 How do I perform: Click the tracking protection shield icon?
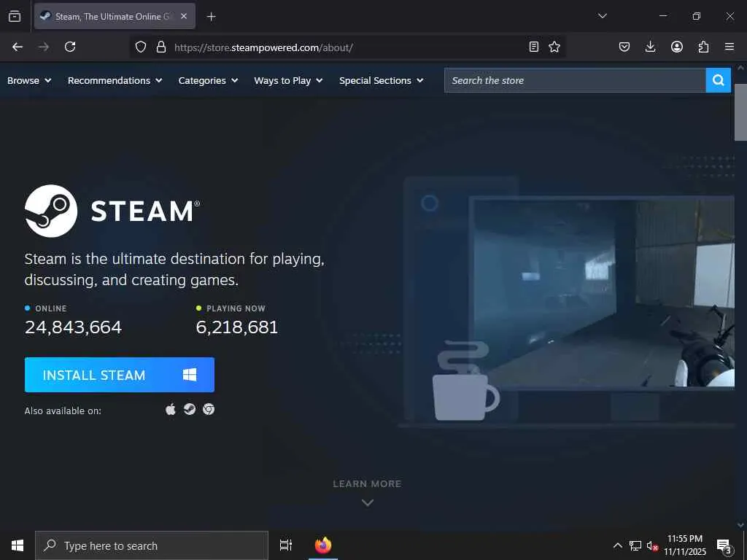point(141,47)
